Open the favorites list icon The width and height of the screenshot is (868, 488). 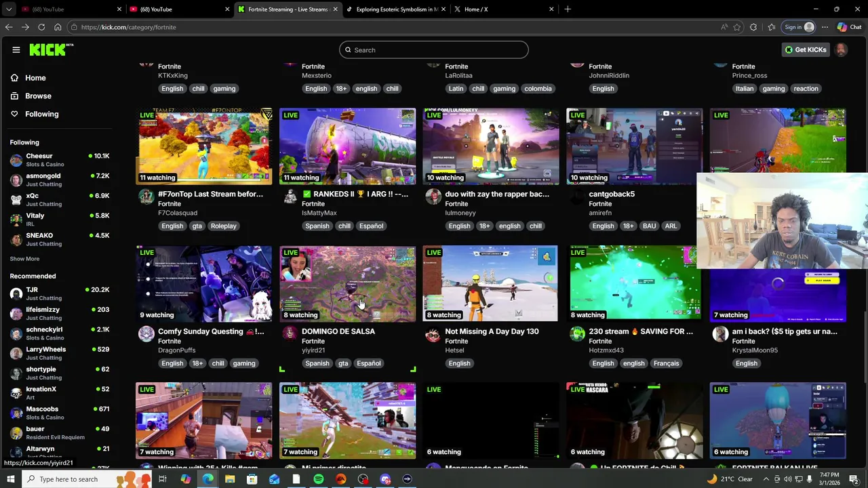click(772, 27)
